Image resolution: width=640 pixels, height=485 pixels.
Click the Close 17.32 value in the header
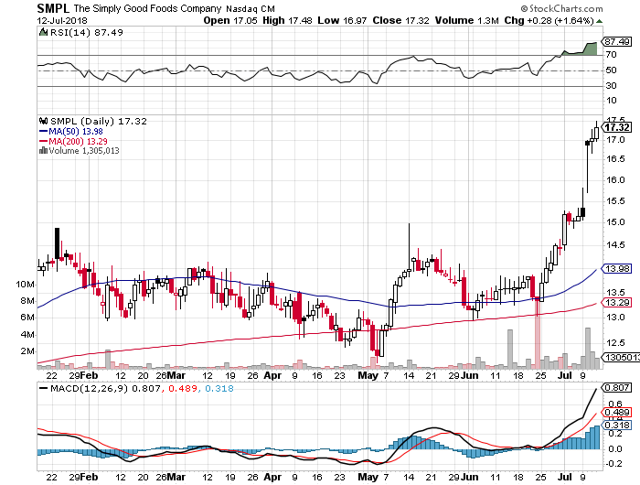(x=401, y=20)
